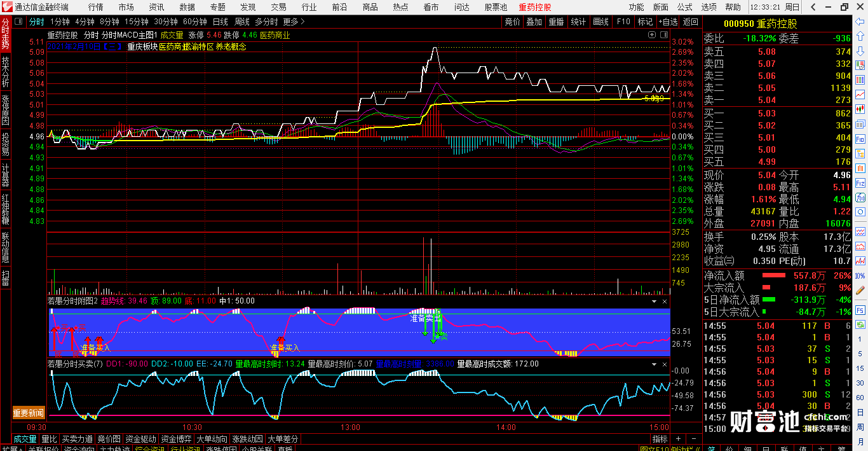The width and height of the screenshot is (868, 451).
Task: Open the f(x) formula sidebar icon
Action: click(x=860, y=197)
